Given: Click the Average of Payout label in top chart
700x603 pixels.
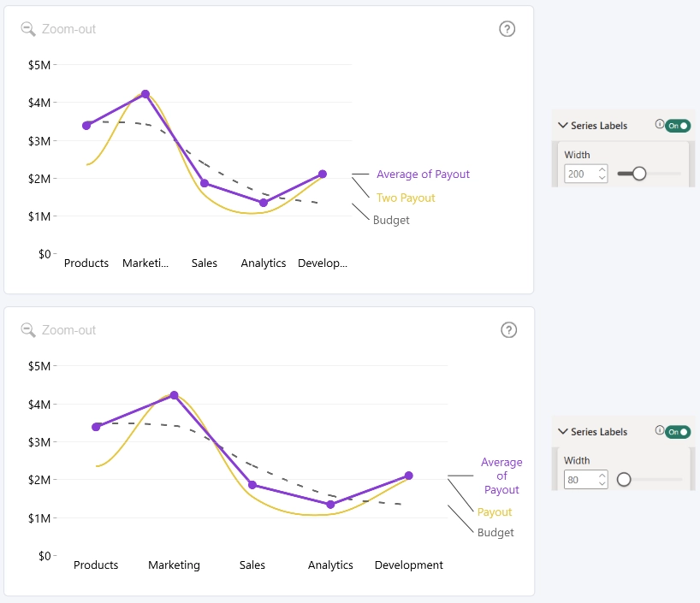Looking at the screenshot, I should tap(424, 174).
